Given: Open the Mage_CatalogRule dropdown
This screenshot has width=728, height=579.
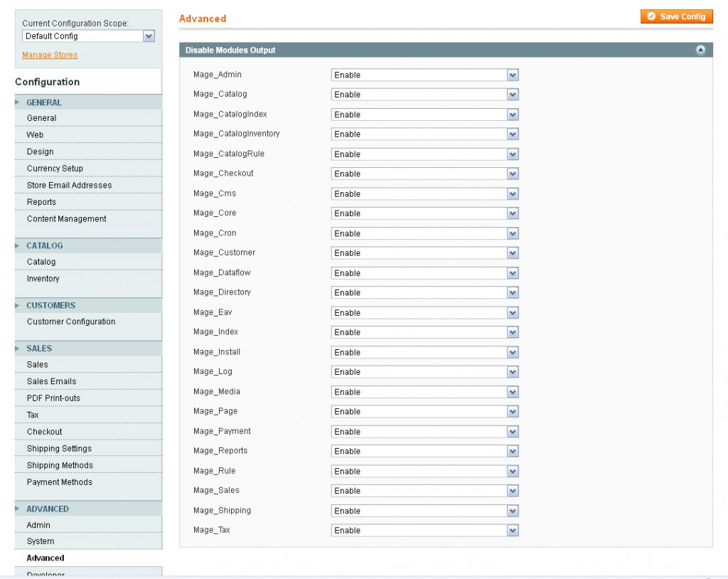Looking at the screenshot, I should (x=424, y=154).
